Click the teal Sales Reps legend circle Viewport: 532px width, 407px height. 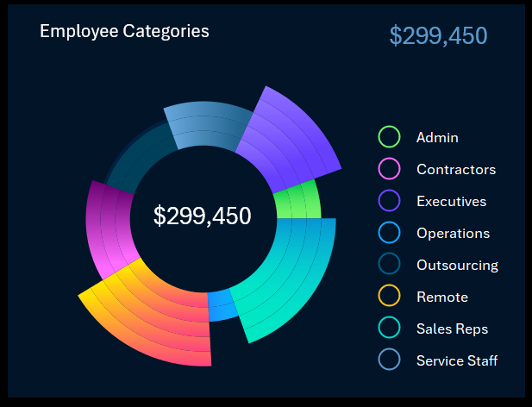389,329
